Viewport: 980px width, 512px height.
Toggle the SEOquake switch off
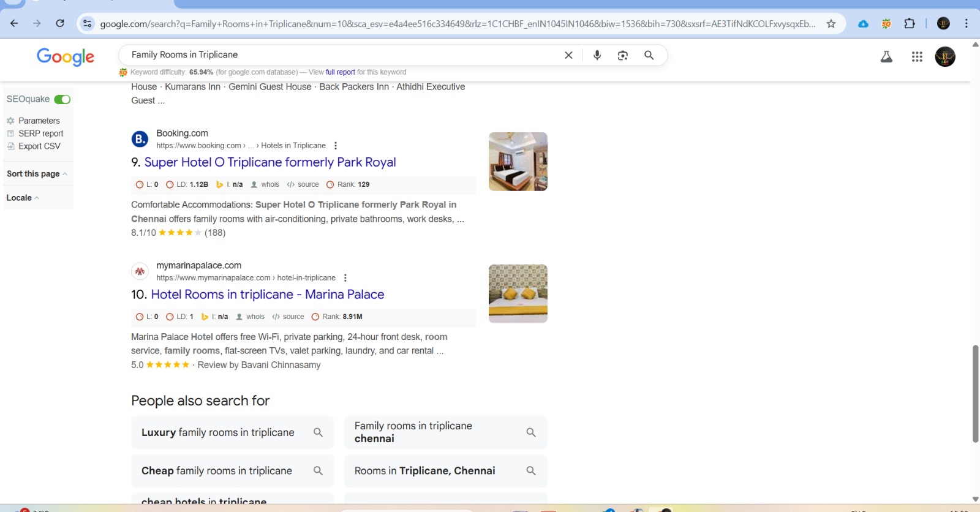click(62, 99)
